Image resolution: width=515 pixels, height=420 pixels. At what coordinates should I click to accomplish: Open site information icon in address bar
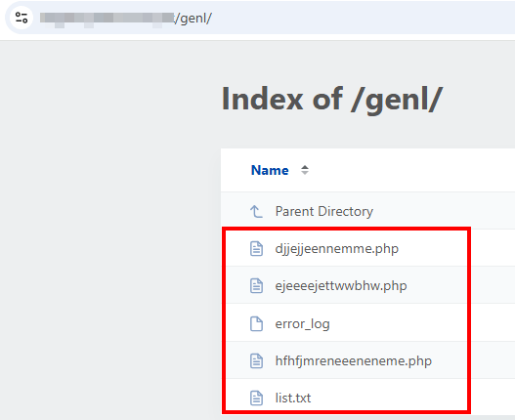coord(21,18)
